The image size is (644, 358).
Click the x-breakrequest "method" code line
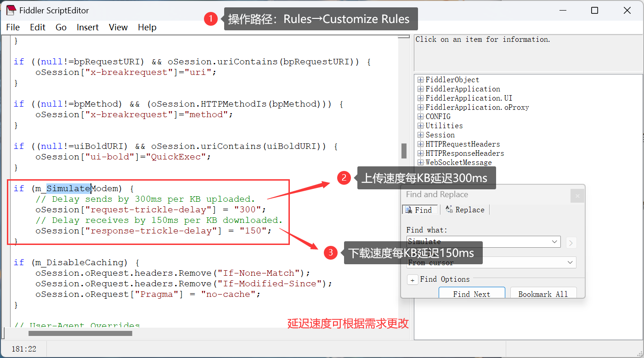134,114
